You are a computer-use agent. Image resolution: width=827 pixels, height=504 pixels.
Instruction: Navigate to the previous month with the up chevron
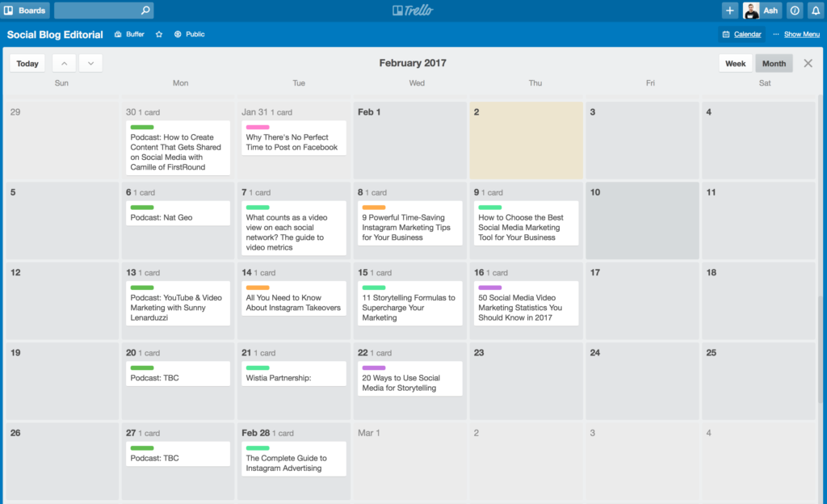63,62
